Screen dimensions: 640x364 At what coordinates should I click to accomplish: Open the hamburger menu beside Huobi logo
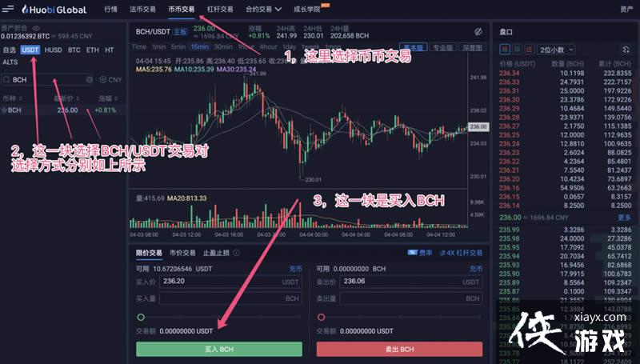8,8
